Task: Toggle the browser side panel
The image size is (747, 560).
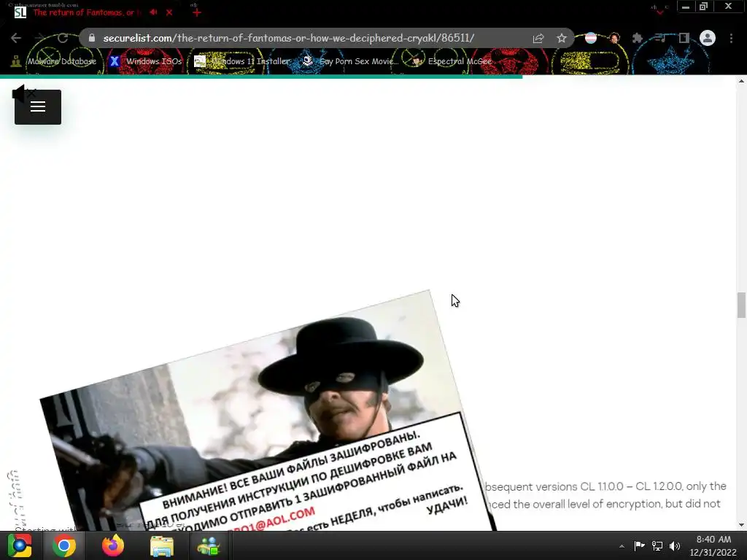Action: pos(684,39)
